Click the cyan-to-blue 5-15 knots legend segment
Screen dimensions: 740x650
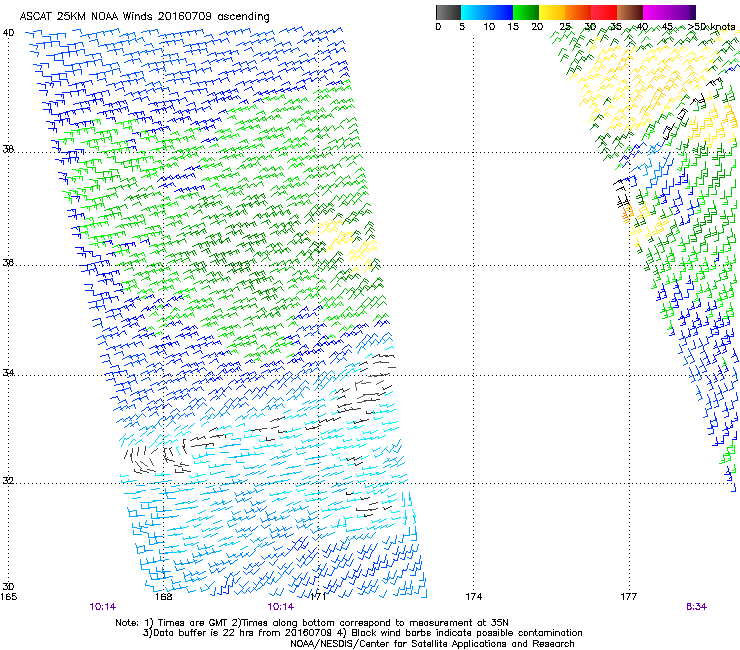[x=487, y=12]
